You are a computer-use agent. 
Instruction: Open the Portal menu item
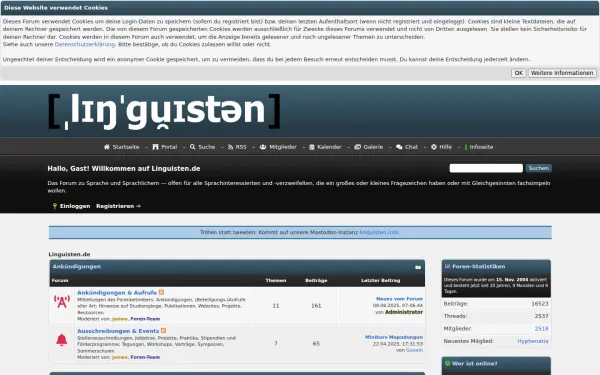point(169,147)
